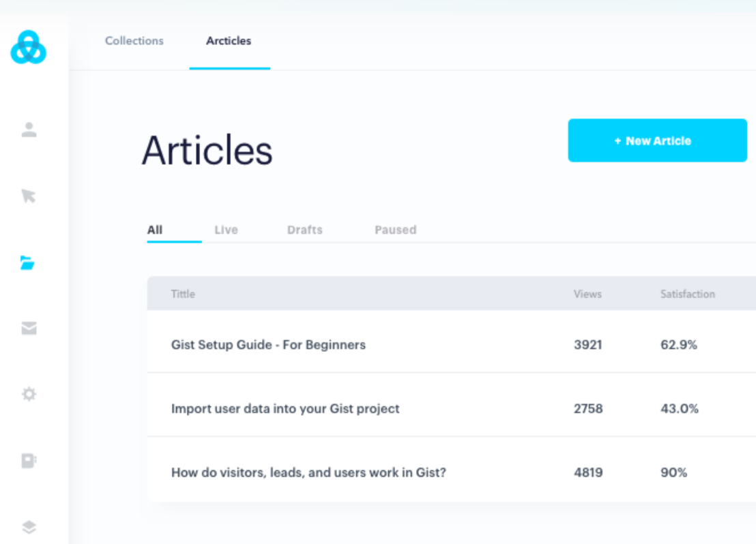This screenshot has height=544, width=756.
Task: Open the Knowledge Base folder icon
Action: coord(29,262)
